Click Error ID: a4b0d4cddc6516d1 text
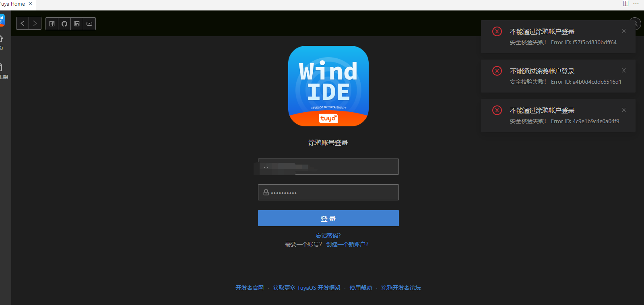The height and width of the screenshot is (305, 644). point(586,82)
